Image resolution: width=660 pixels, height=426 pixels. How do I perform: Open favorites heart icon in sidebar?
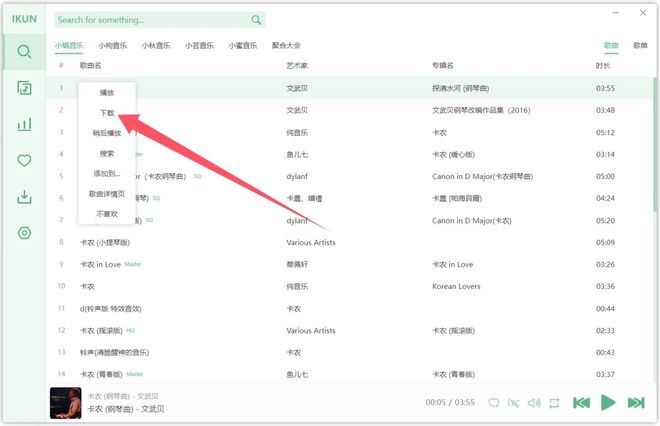pos(24,161)
